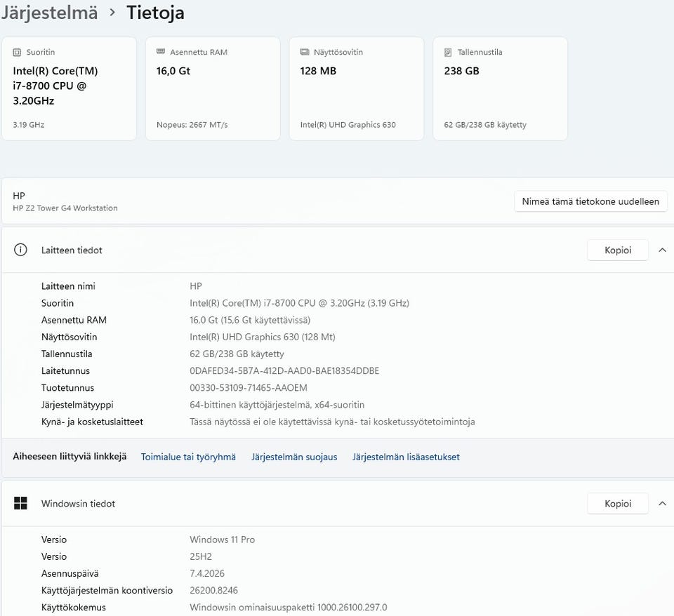The width and height of the screenshot is (674, 616).
Task: Click the Laitteen tiedot info icon
Action: point(20,250)
